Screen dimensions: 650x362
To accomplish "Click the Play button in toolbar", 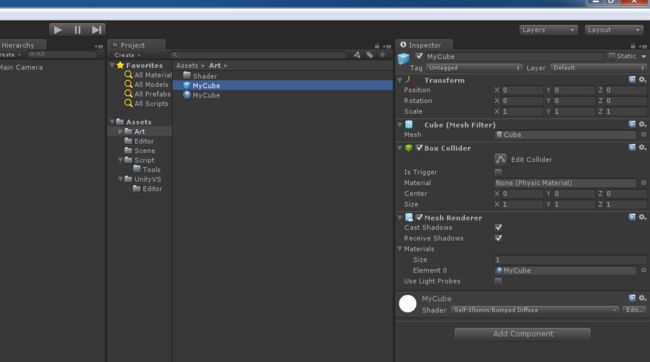I will pos(58,30).
